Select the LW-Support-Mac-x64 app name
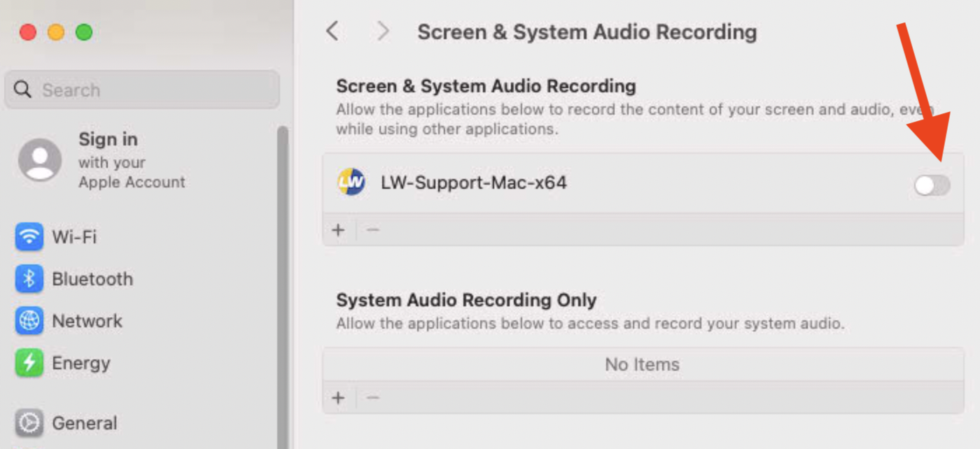This screenshot has width=980, height=449. [474, 183]
